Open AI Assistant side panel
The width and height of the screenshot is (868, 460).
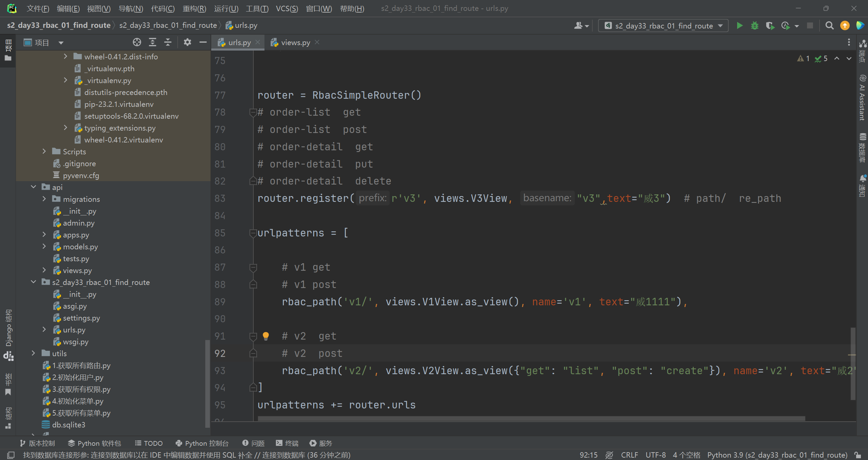pyautogui.click(x=862, y=98)
